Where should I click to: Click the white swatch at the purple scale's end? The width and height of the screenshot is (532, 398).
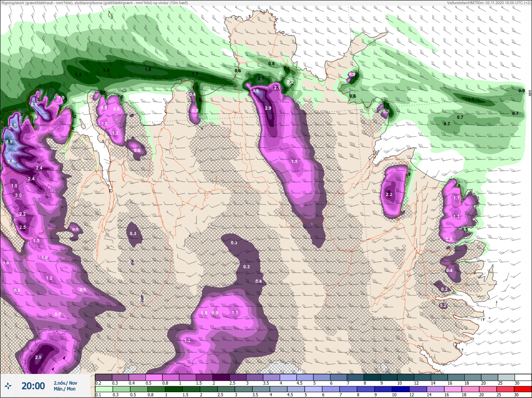click(523, 377)
